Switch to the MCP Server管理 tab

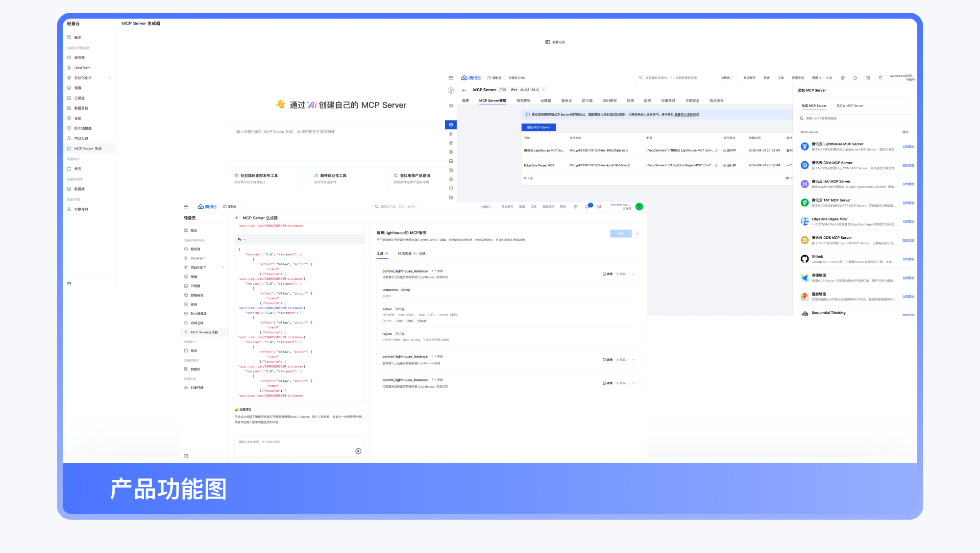pos(492,101)
